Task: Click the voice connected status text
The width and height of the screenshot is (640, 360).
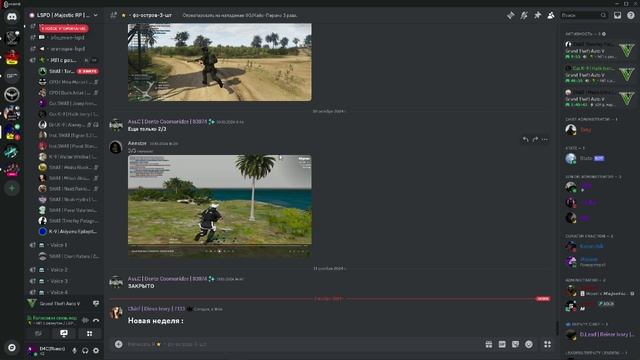Action: (52, 318)
